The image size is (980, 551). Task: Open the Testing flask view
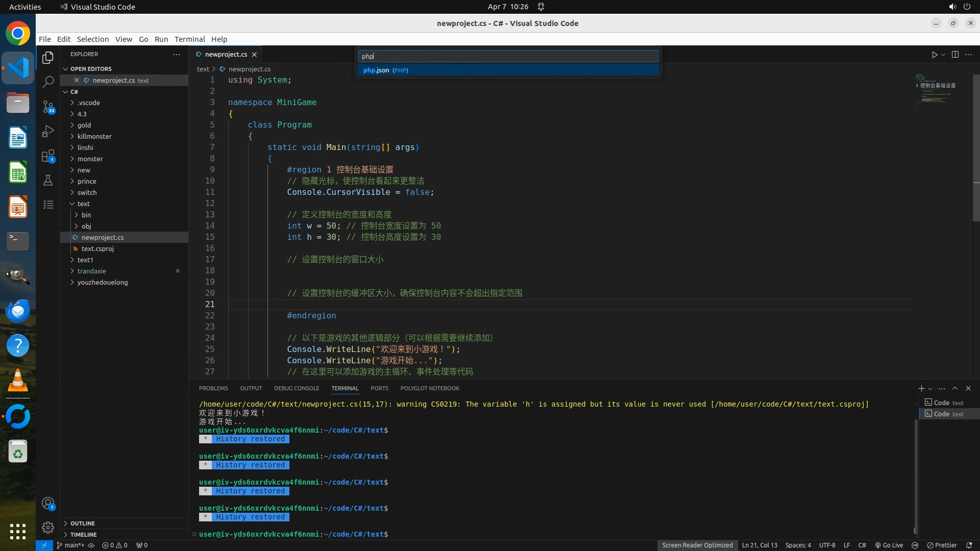point(48,180)
